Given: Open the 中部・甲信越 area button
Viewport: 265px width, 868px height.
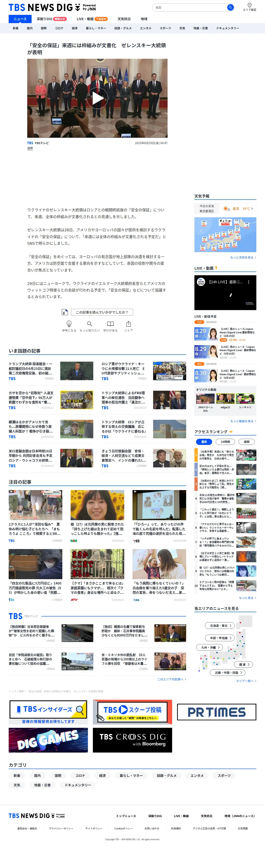Looking at the screenshot, I should [x=220, y=638].
